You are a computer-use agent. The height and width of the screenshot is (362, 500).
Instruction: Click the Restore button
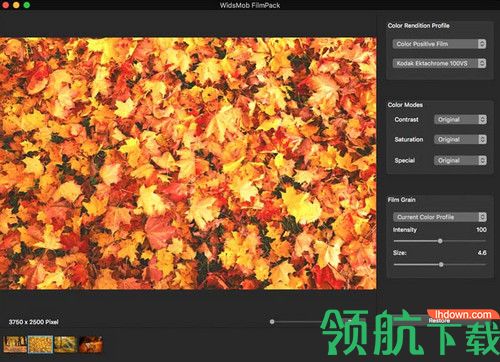pyautogui.click(x=439, y=320)
